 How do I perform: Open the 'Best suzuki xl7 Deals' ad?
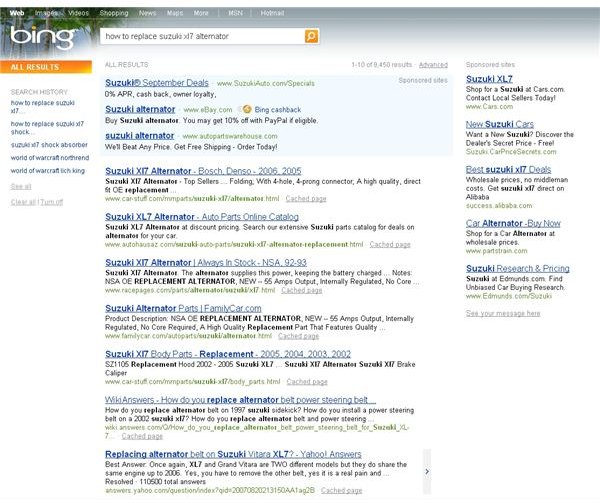point(509,169)
